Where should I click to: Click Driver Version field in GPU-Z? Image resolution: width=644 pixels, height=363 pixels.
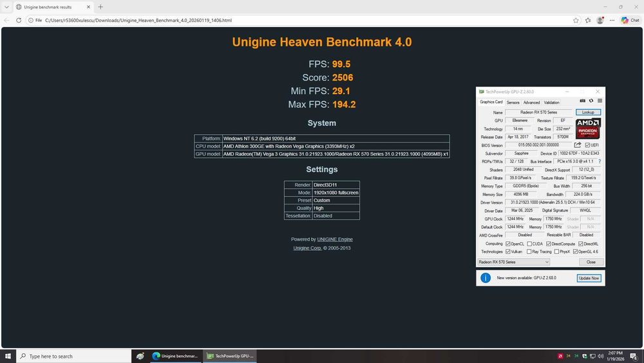pyautogui.click(x=553, y=202)
